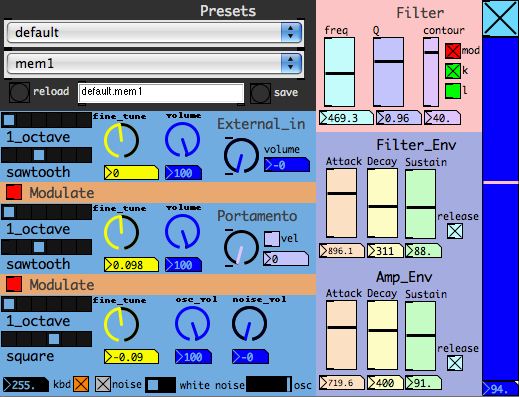Click the save preset button
The image size is (519, 397).
260,93
